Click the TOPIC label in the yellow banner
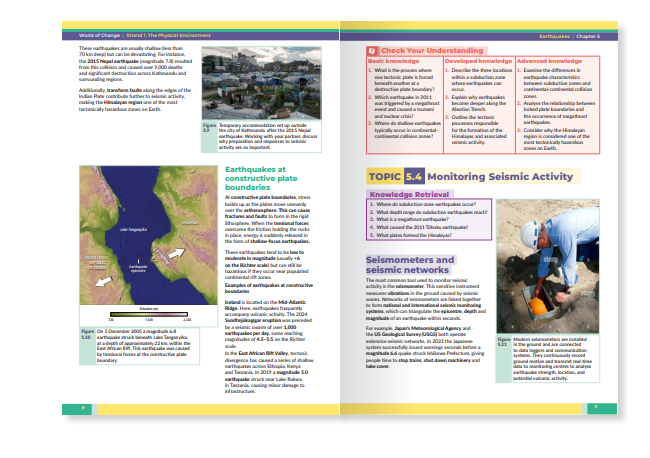Viewport: 650px width, 458px height. [x=386, y=176]
